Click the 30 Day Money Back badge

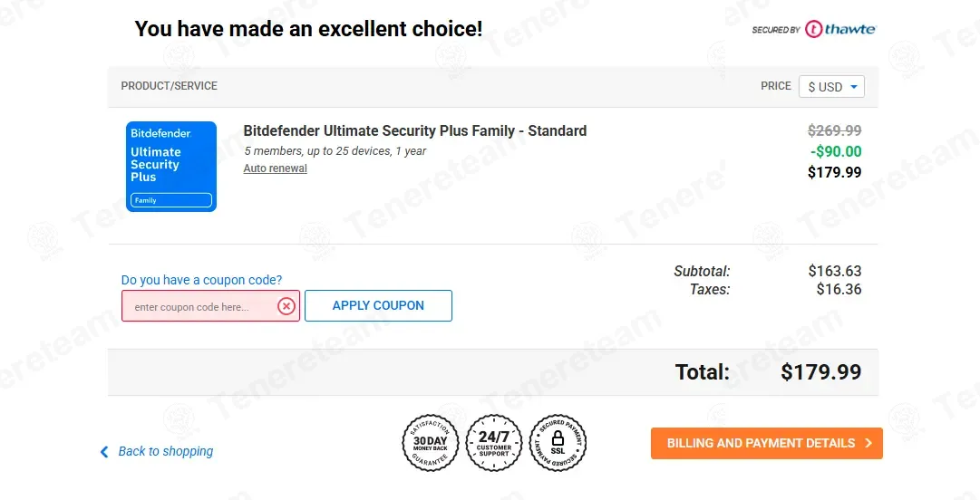(x=431, y=443)
